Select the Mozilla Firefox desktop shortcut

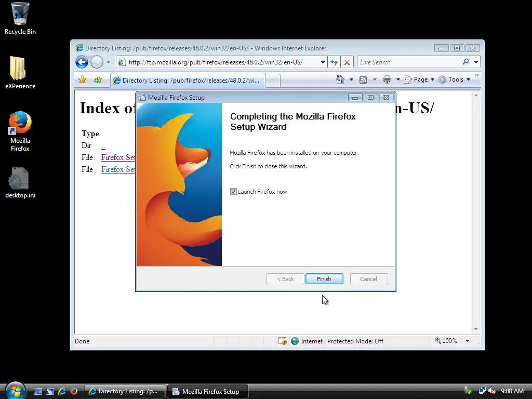20,131
